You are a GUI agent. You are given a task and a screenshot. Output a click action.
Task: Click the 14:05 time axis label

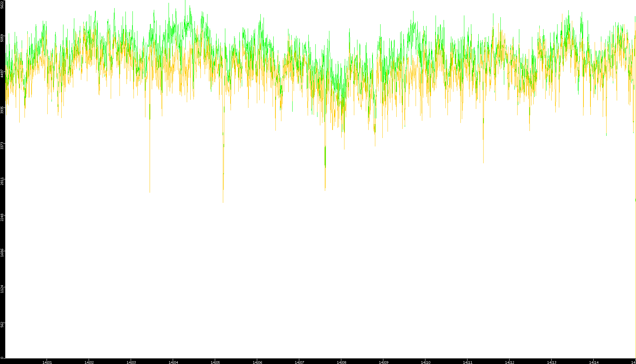click(215, 362)
